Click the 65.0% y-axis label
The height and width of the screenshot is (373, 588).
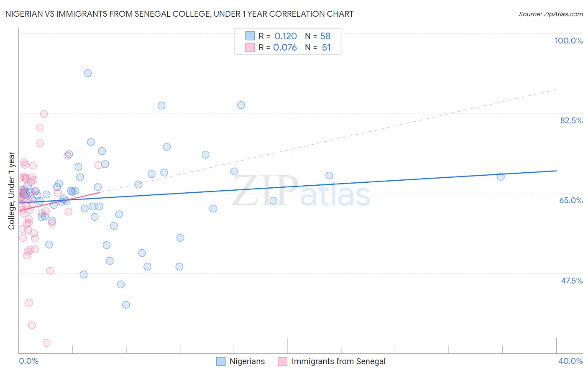571,200
